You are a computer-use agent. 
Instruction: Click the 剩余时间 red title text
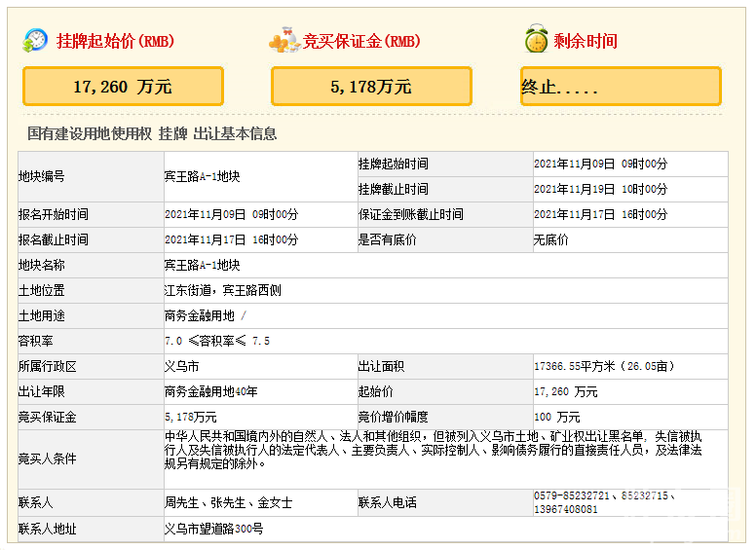585,42
